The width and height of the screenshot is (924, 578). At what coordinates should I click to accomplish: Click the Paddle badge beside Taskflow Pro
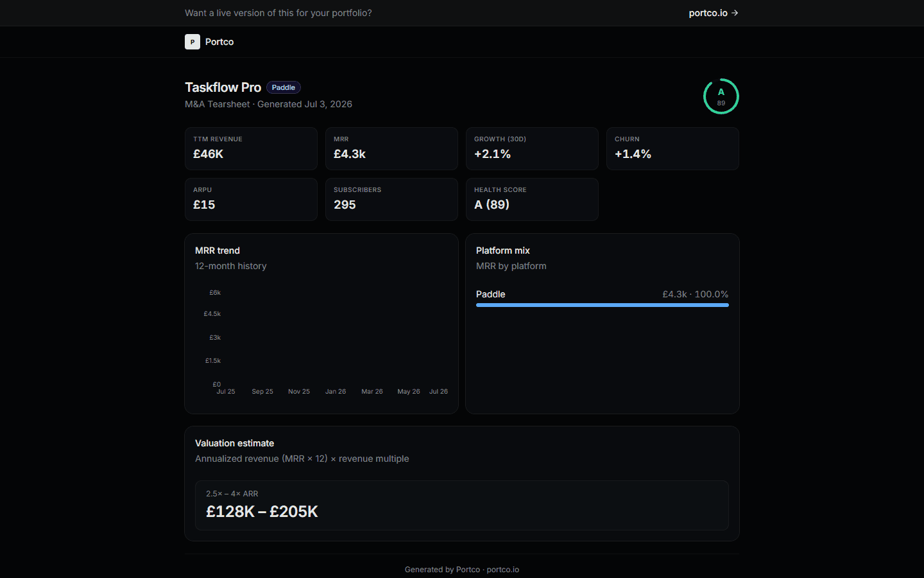coord(284,87)
